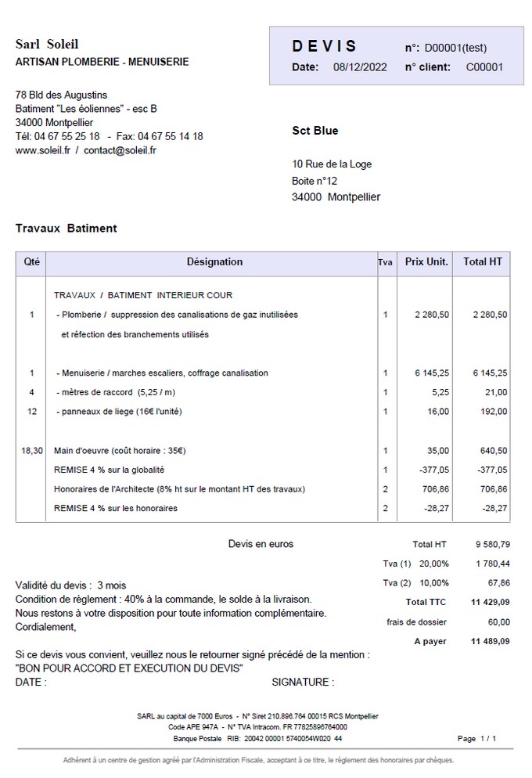Select client name 'Sct Blue'
Screen dimensions: 532x778
(x=315, y=131)
